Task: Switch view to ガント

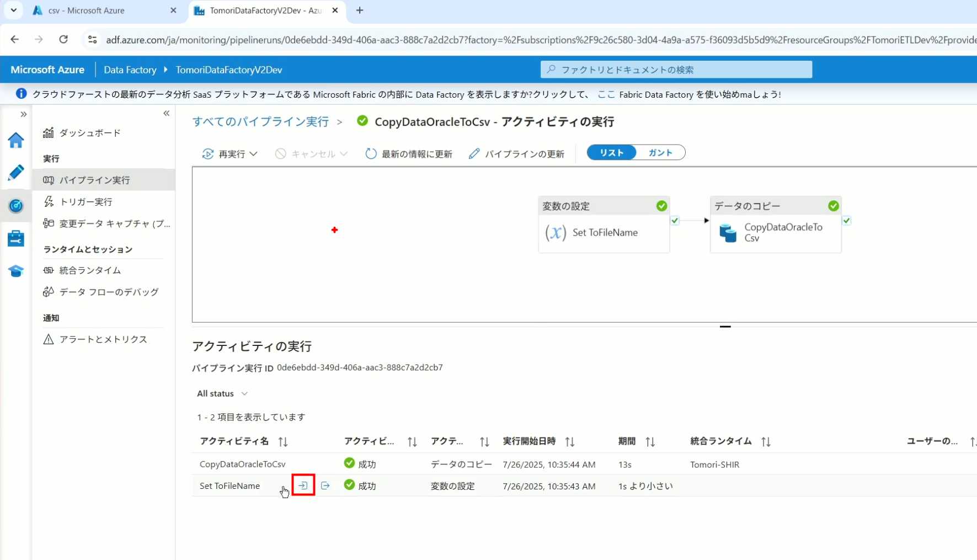Action: click(x=660, y=153)
